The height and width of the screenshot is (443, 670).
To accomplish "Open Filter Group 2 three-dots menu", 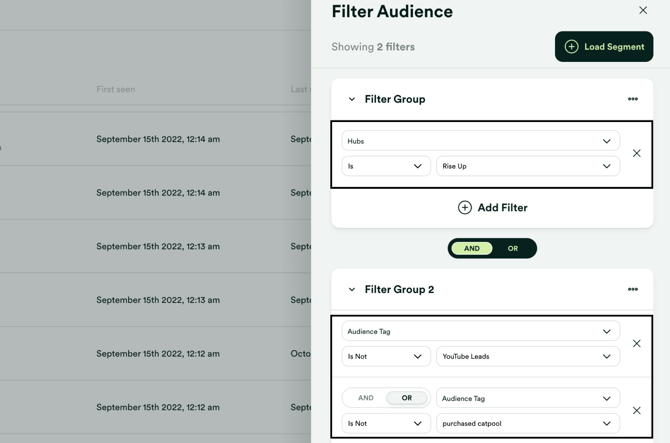I will click(x=633, y=289).
